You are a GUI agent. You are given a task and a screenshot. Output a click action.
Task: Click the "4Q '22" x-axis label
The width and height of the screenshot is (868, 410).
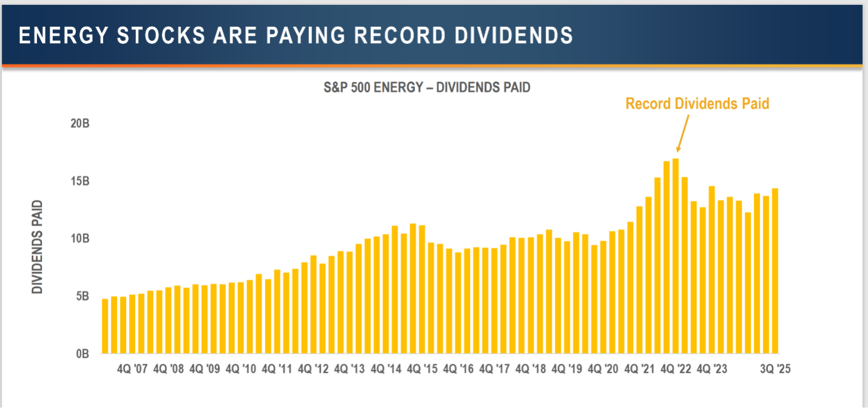676,369
